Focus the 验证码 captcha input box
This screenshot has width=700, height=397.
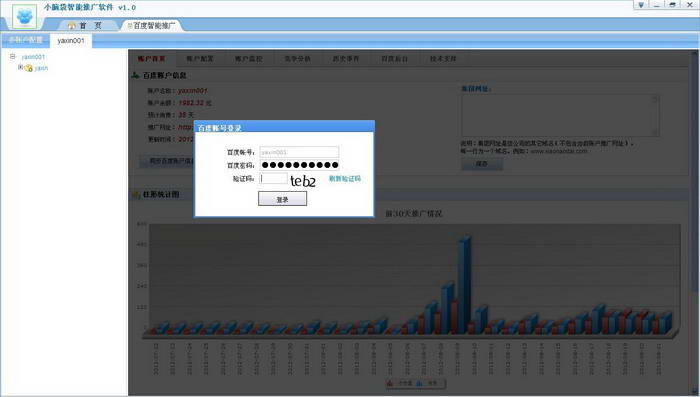(x=273, y=178)
